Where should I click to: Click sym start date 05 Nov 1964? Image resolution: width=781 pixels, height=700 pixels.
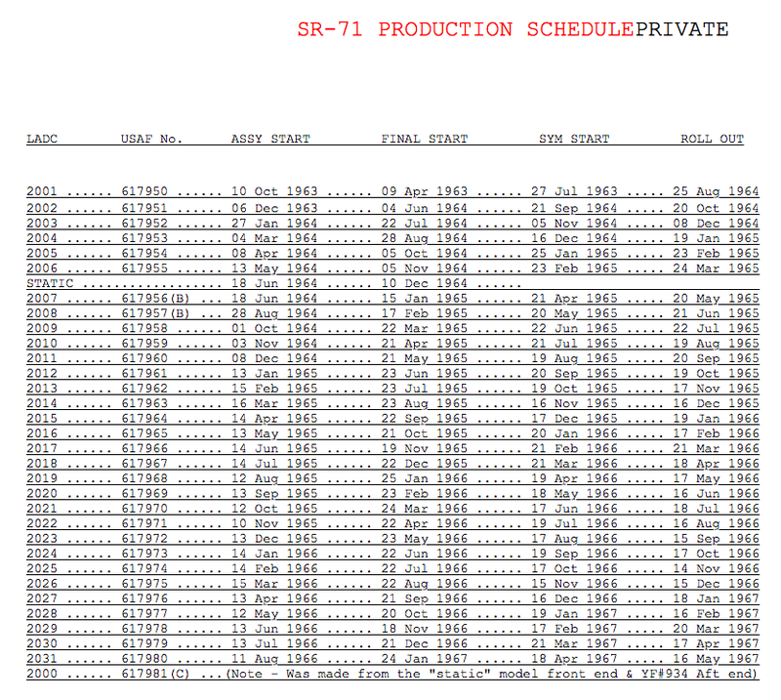point(574,224)
